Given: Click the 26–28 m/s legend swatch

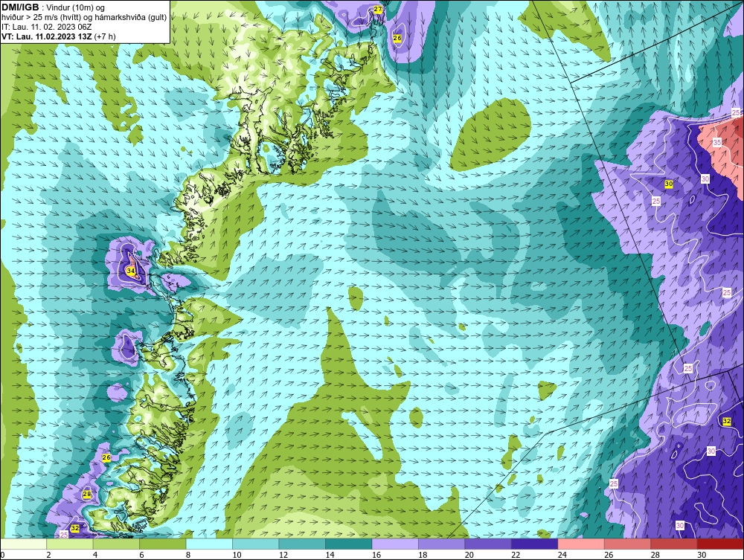Looking at the screenshot, I should point(628,544).
